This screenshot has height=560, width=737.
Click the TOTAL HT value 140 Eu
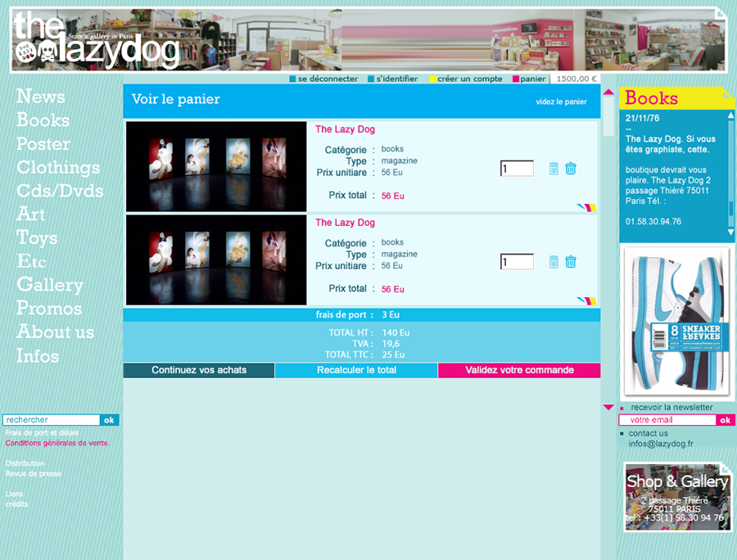(x=396, y=332)
